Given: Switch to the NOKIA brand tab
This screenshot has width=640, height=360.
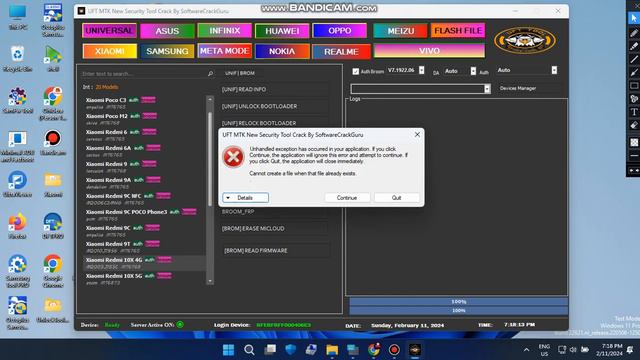Looking at the screenshot, I should (282, 51).
